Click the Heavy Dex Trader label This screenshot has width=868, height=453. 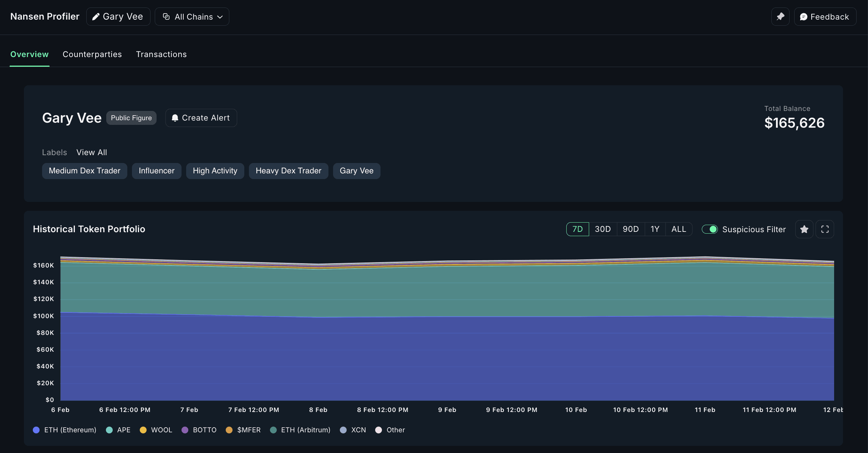pos(288,171)
